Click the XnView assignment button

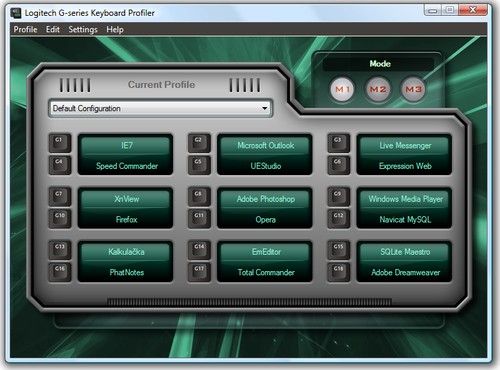[126, 199]
